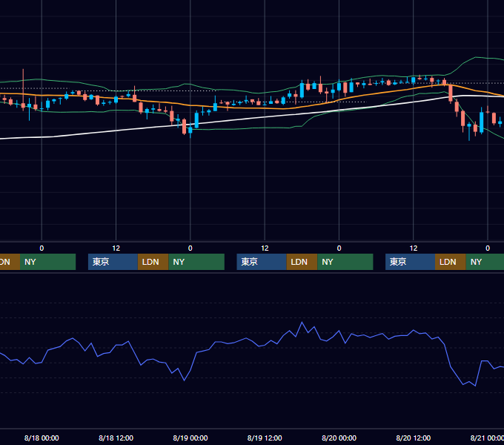Image resolution: width=504 pixels, height=445 pixels.
Task: Click hour label 12 above 8/18 12:00
Action: tap(116, 248)
